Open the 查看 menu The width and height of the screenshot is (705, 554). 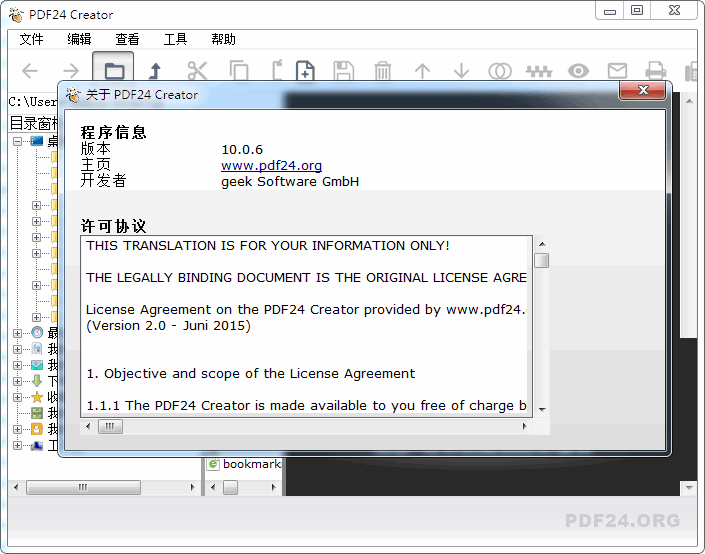coord(127,40)
